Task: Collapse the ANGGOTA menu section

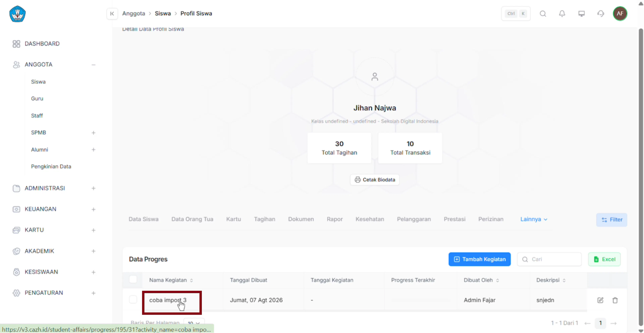Action: (93, 65)
